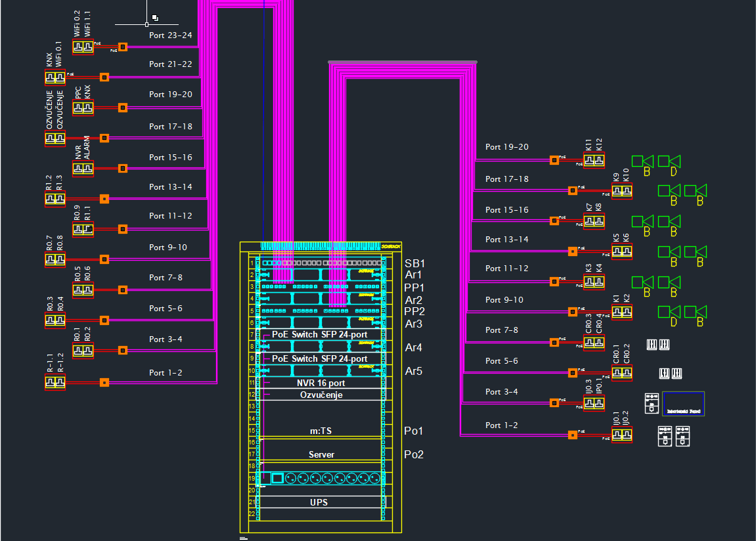The height and width of the screenshot is (541, 756).
Task: Select the power strip in rack unit 19
Action: point(321,478)
